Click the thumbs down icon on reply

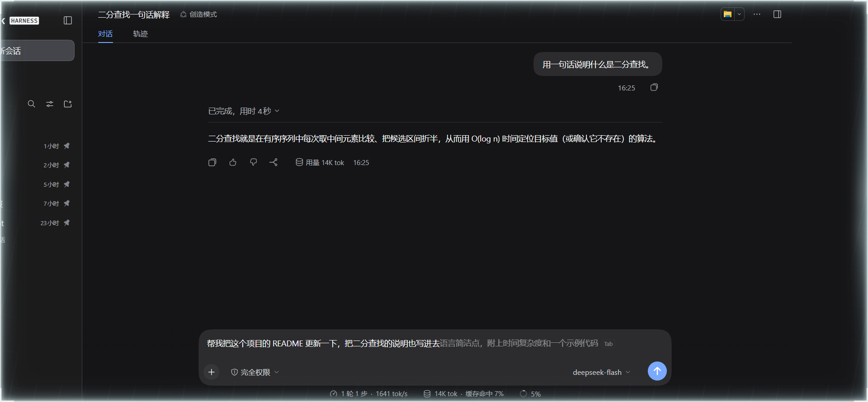pos(253,162)
